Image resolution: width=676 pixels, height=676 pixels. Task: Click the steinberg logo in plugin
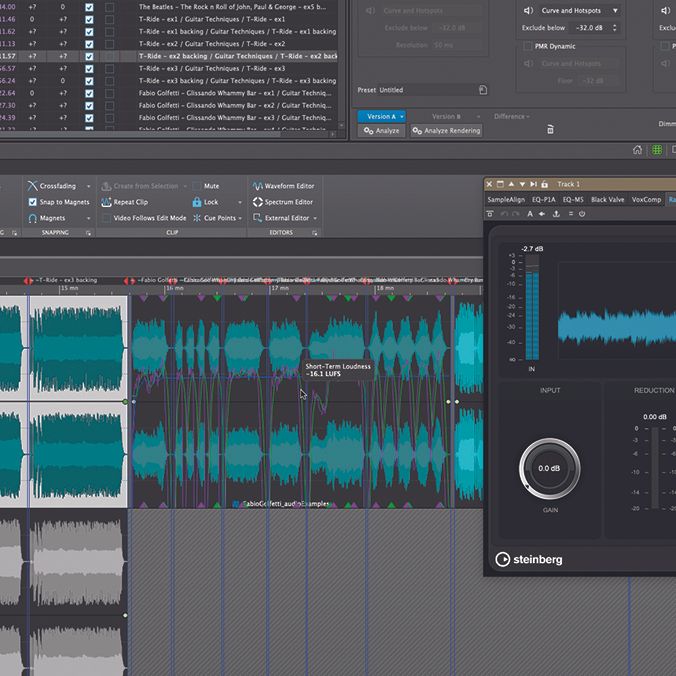click(529, 559)
